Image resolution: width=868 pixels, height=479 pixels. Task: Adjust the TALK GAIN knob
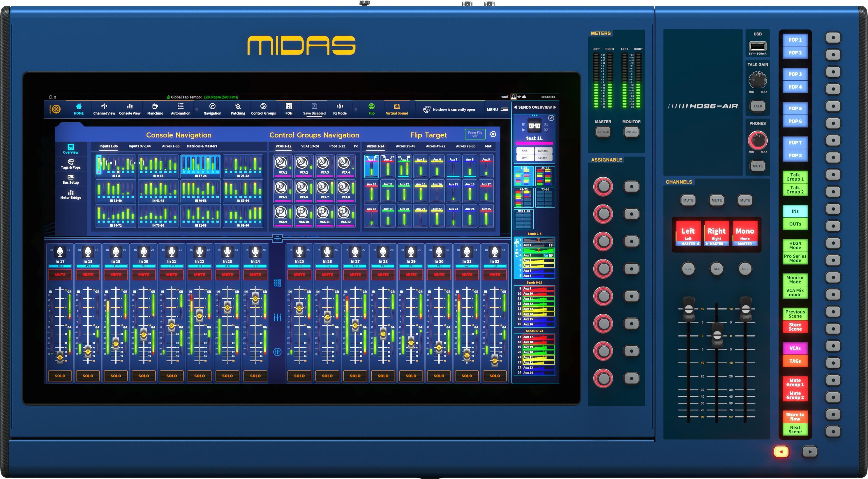tap(758, 80)
